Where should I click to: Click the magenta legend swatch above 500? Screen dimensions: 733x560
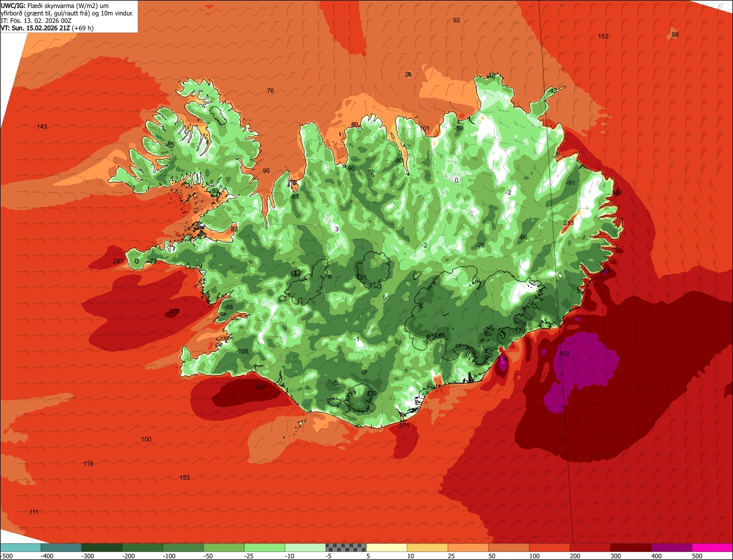point(712,548)
